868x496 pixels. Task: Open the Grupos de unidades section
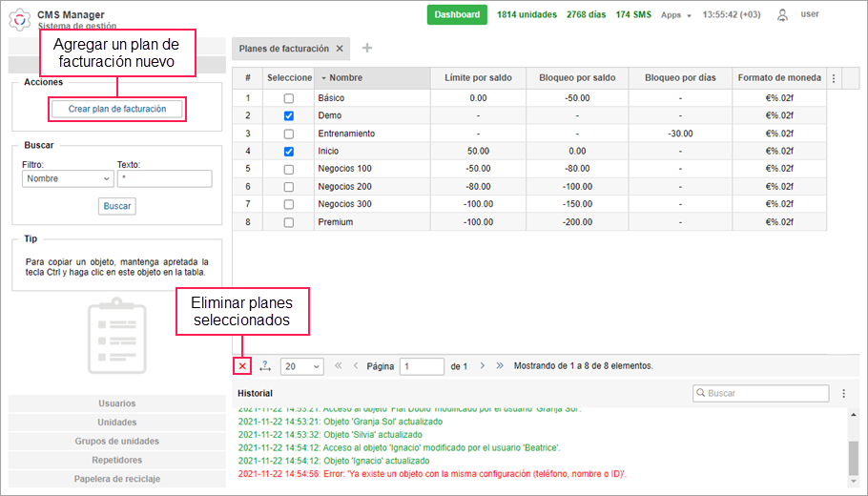tap(116, 442)
